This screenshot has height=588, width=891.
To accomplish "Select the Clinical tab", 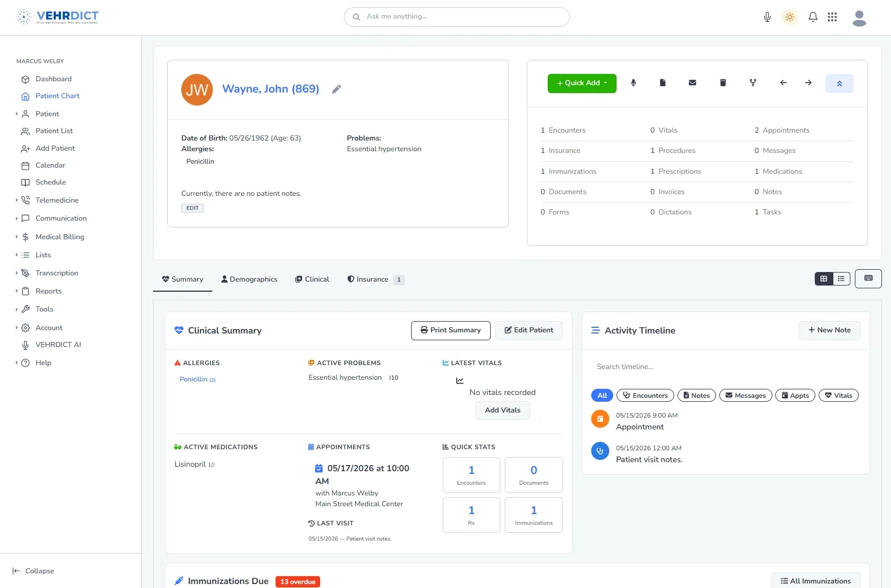I will [312, 279].
